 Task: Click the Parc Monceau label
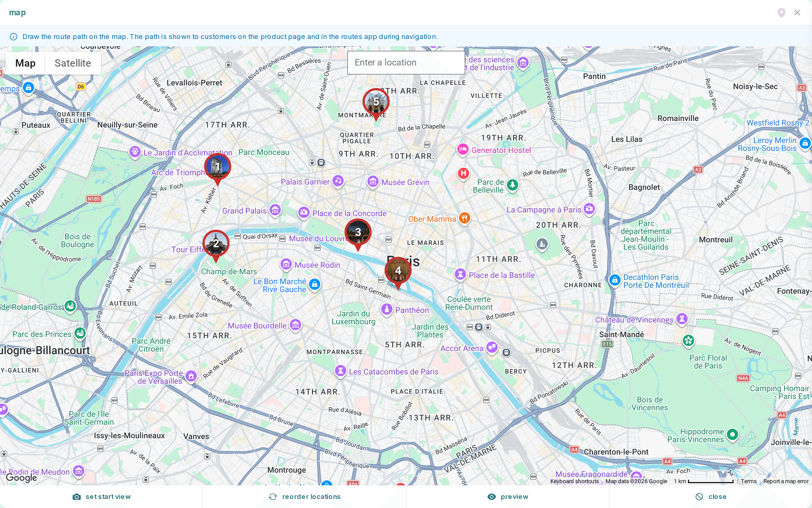[264, 152]
